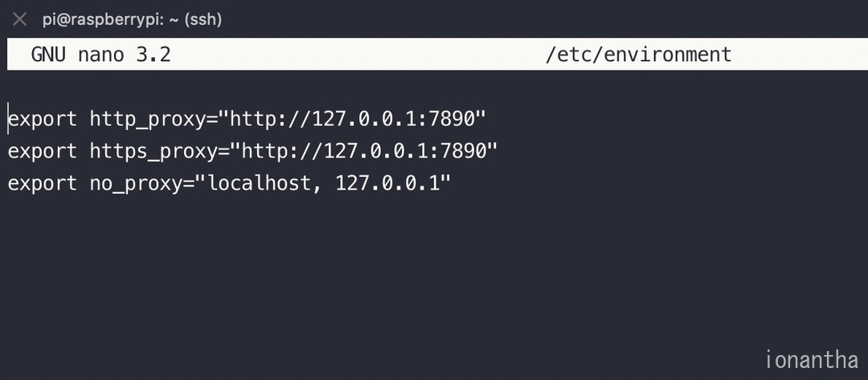Click the export keyword before no_proxy
Screen dimensions: 868x380
(43, 183)
